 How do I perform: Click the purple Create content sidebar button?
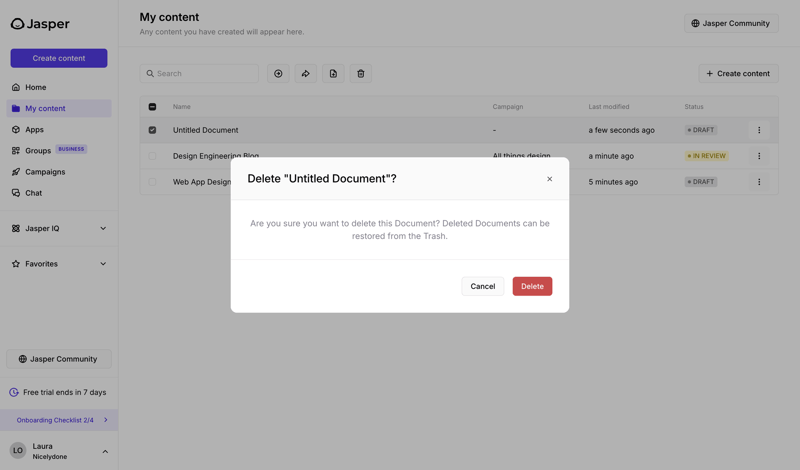[59, 58]
